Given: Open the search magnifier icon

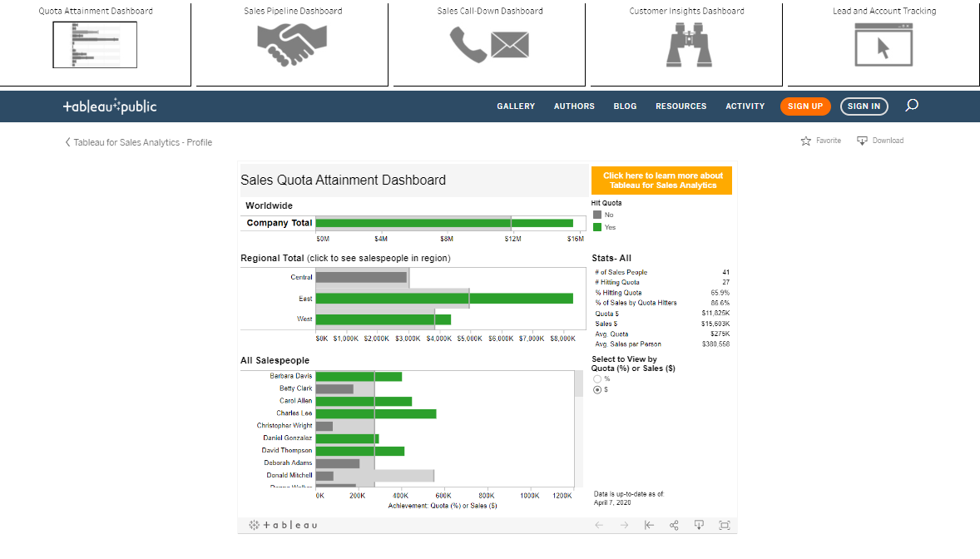Looking at the screenshot, I should pos(912,106).
